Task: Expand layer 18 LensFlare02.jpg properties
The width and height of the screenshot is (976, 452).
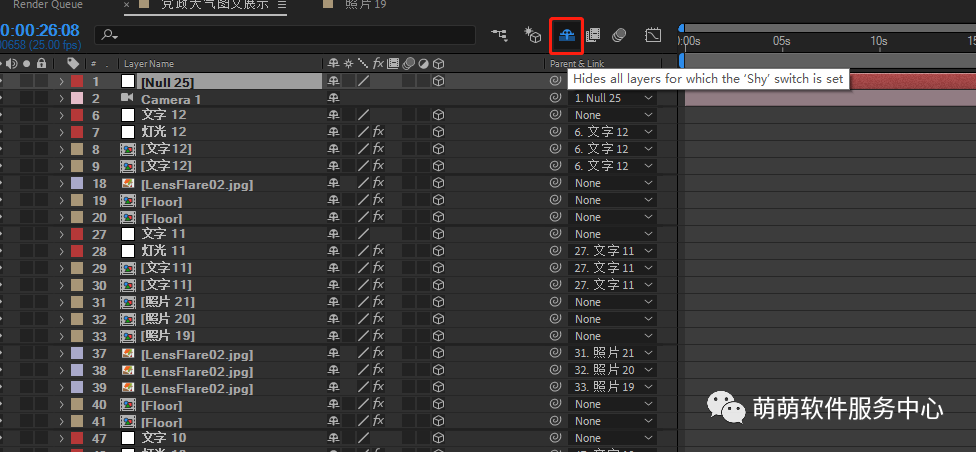Action: (x=62, y=184)
